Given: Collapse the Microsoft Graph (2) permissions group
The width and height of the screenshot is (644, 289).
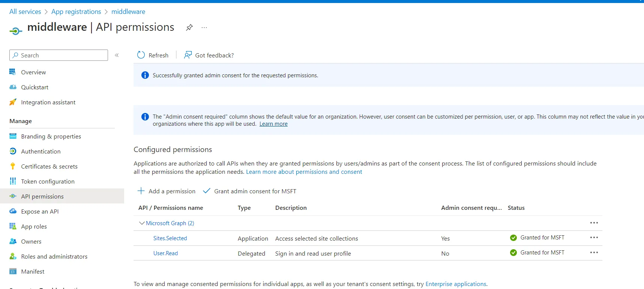Looking at the screenshot, I should [142, 223].
